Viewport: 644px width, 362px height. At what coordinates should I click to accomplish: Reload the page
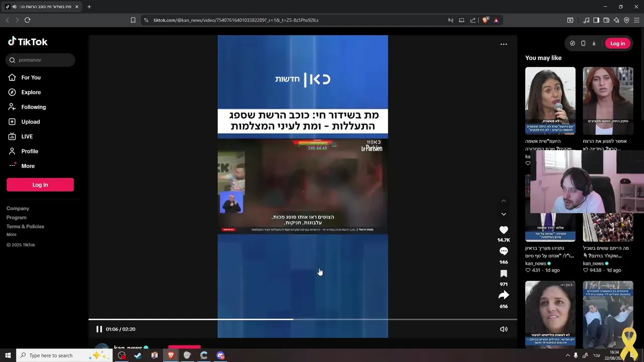point(27,20)
